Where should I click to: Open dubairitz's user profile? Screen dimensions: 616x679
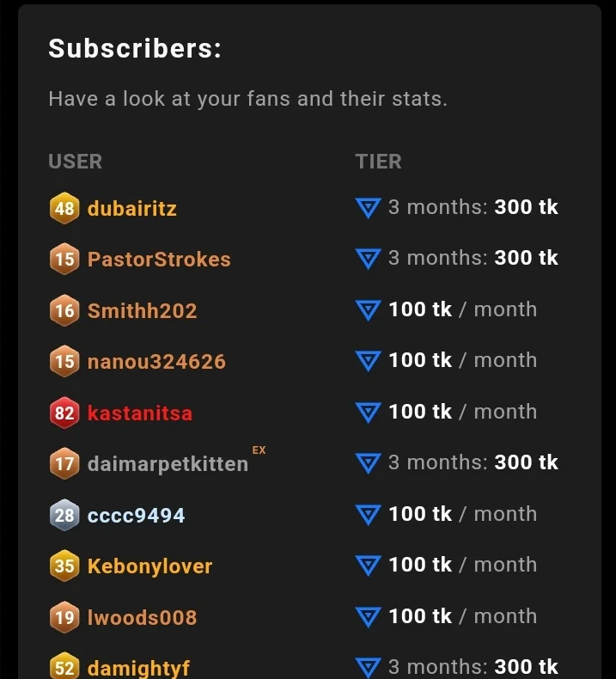click(132, 208)
